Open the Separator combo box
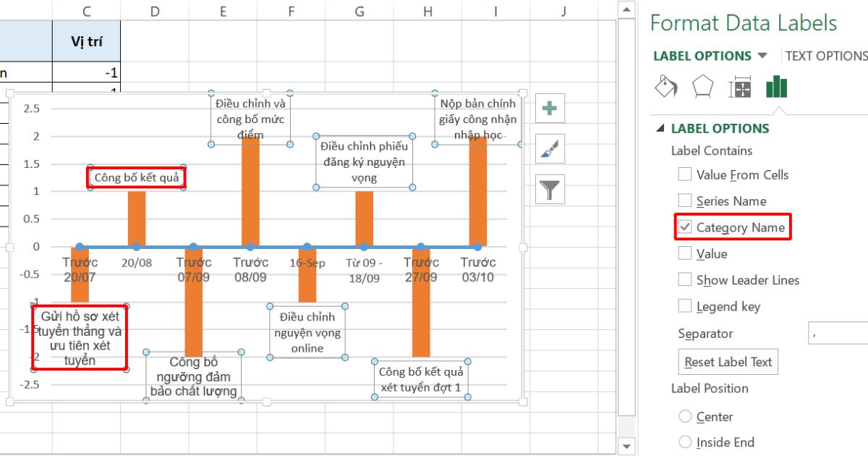 click(839, 333)
